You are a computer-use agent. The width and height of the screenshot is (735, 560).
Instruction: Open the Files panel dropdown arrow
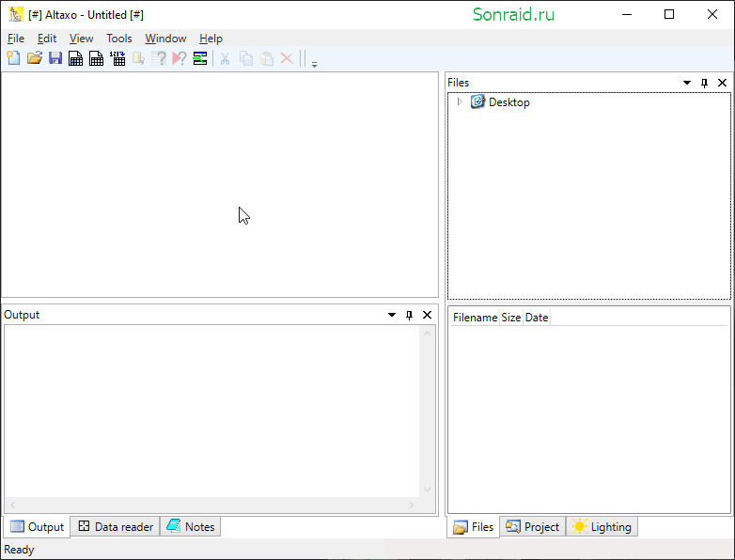pyautogui.click(x=687, y=83)
